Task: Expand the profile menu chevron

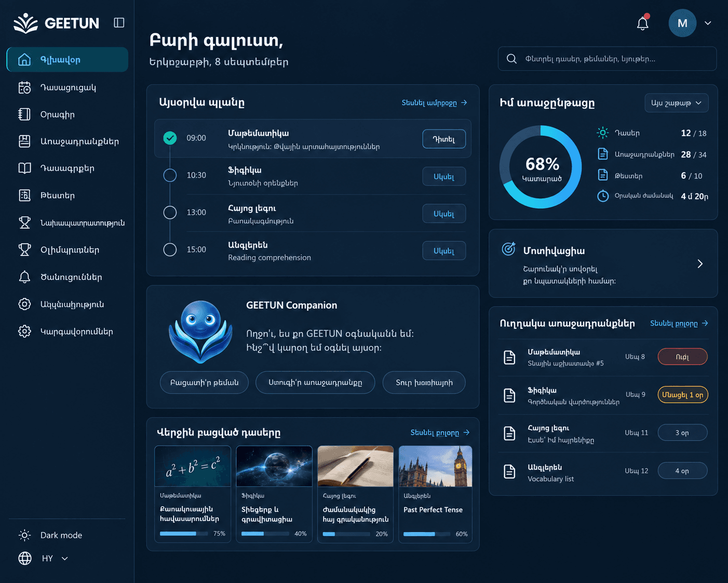Action: click(708, 23)
